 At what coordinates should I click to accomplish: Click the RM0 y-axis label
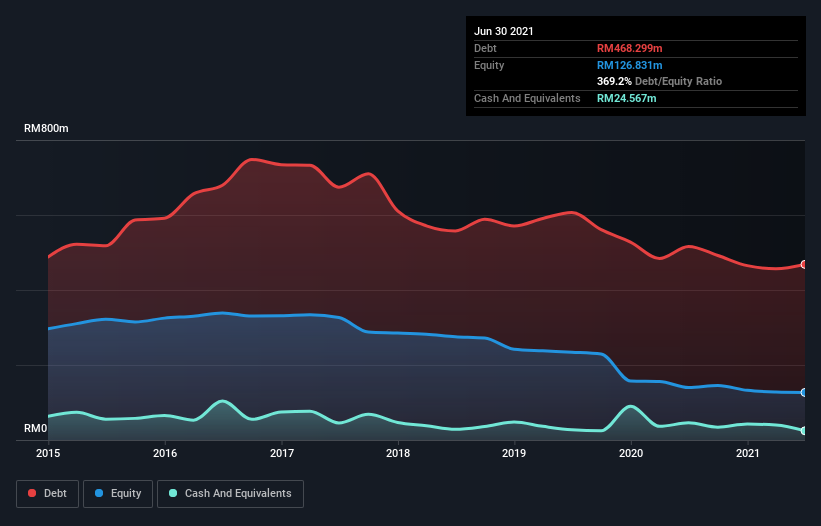(x=36, y=429)
